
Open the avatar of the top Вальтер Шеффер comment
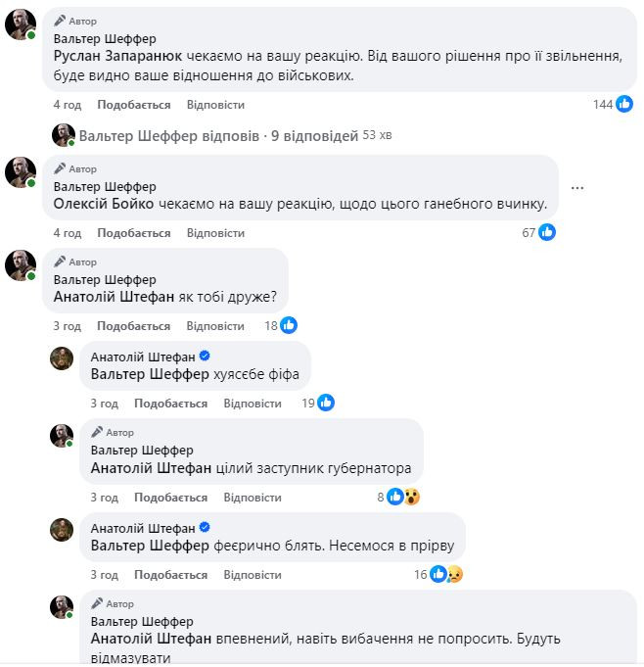pyautogui.click(x=21, y=24)
